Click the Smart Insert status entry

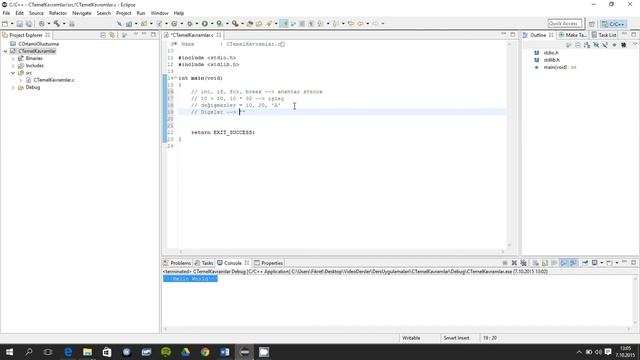(456, 338)
